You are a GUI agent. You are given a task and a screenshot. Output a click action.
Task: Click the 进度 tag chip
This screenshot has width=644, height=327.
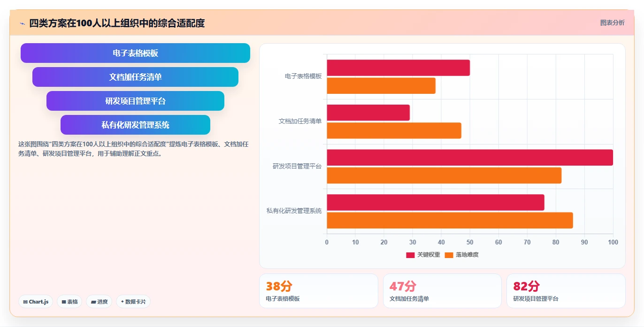coord(99,302)
